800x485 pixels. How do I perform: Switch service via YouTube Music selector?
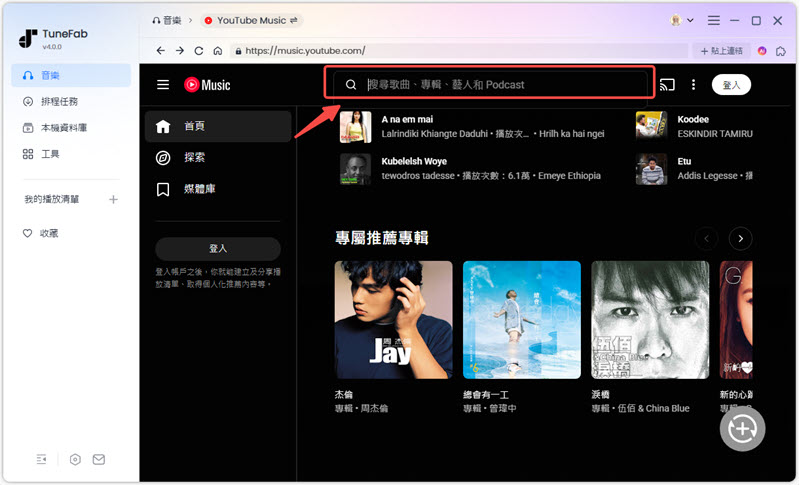[x=251, y=20]
